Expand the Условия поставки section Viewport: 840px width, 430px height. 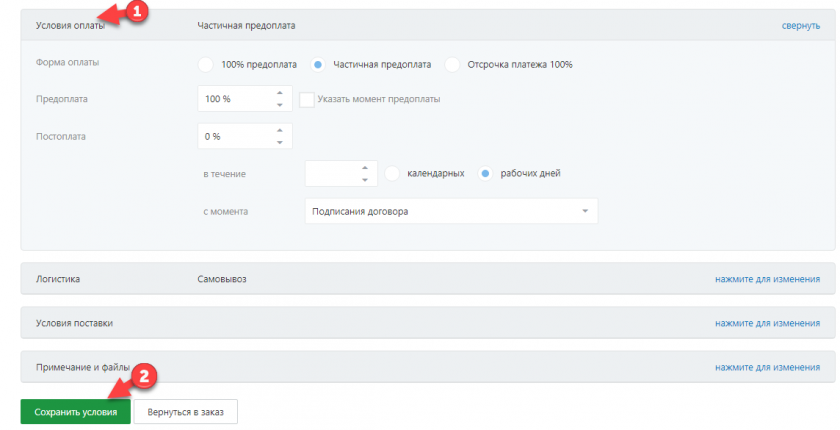click(x=767, y=324)
